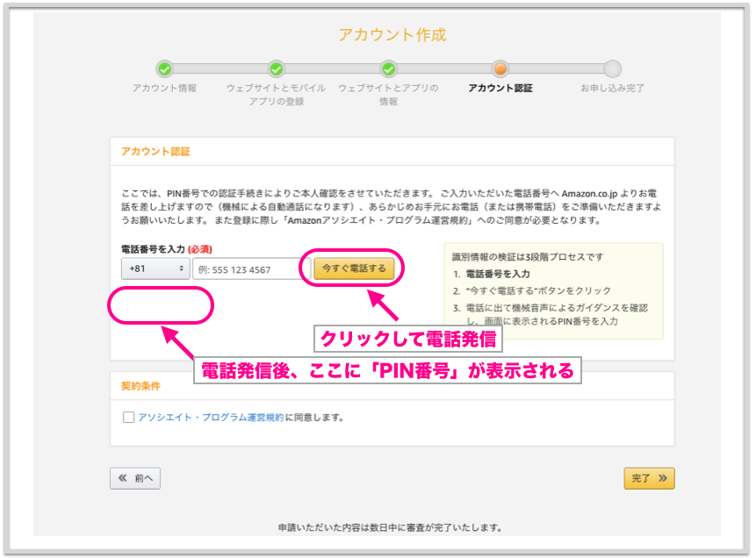The height and width of the screenshot is (558, 756).
Task: Click the 契約条件 section header
Action: point(140,386)
